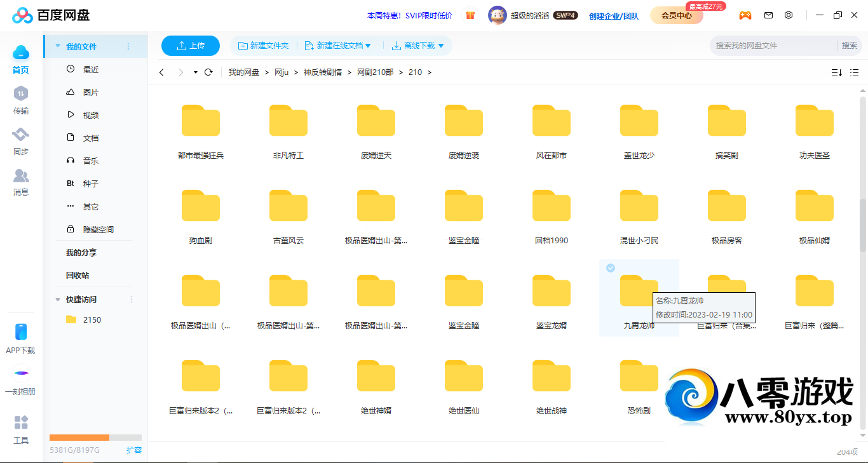Collapse the 我的文件 tree
This screenshot has height=463, width=868.
58,46
